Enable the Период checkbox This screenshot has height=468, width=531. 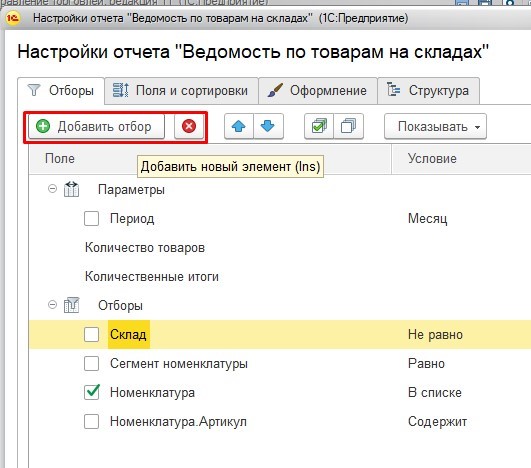[91, 218]
